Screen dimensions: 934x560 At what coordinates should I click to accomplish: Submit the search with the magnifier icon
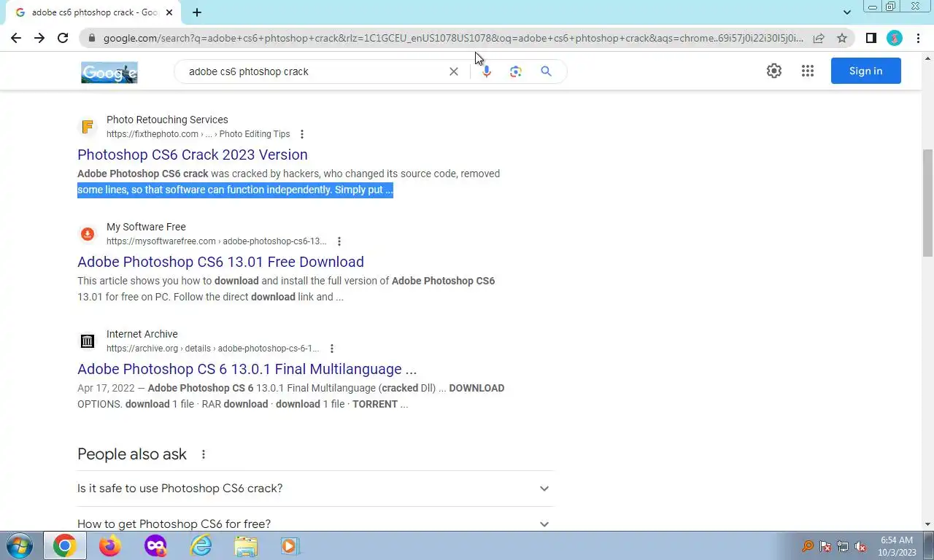tap(546, 71)
